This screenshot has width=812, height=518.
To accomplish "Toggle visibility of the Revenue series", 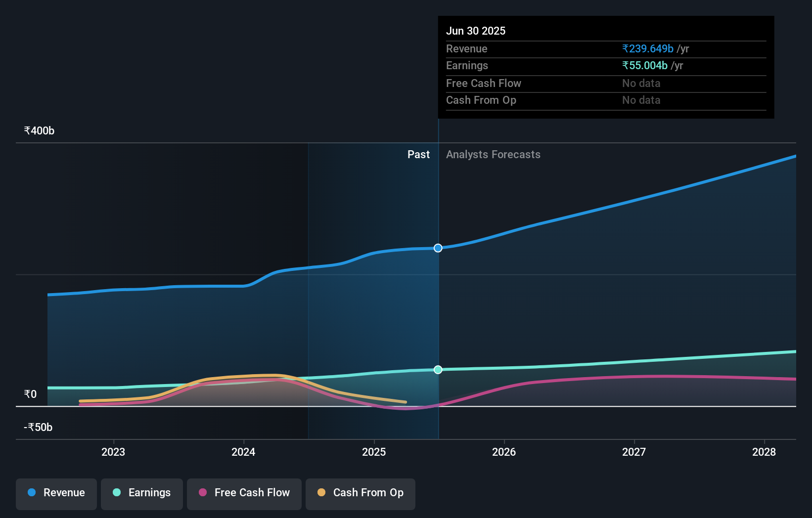I will 56,493.
